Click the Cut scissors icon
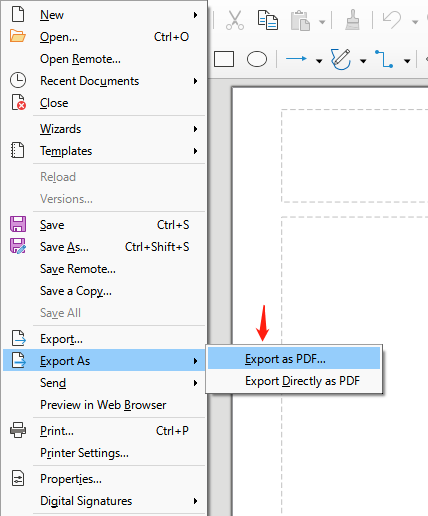This screenshot has width=428, height=516. pyautogui.click(x=235, y=20)
